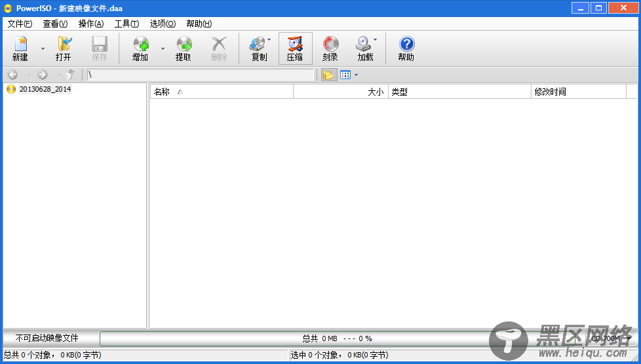Toggle the 压缩 (Compress) toolbar button
The height and width of the screenshot is (364, 641).
(x=295, y=48)
